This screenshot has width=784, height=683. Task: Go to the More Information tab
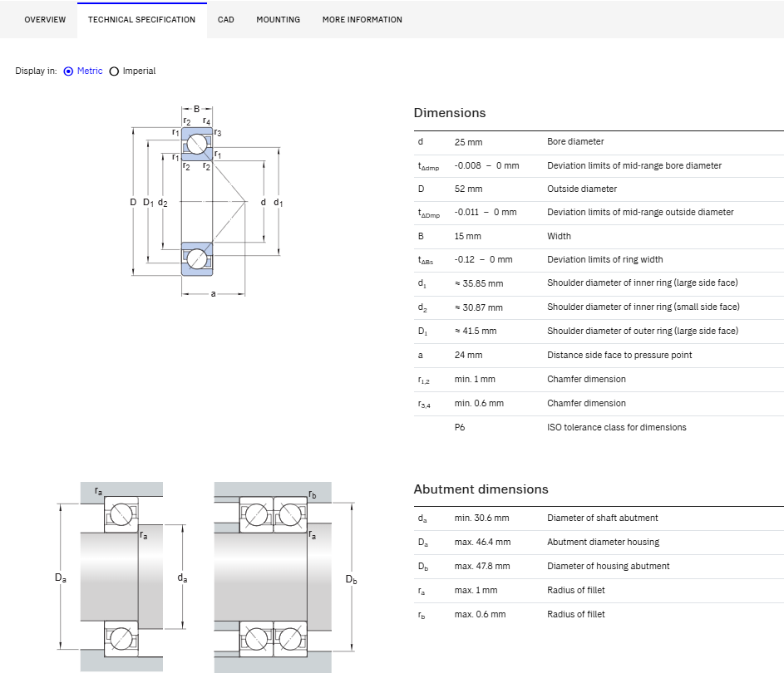[362, 19]
